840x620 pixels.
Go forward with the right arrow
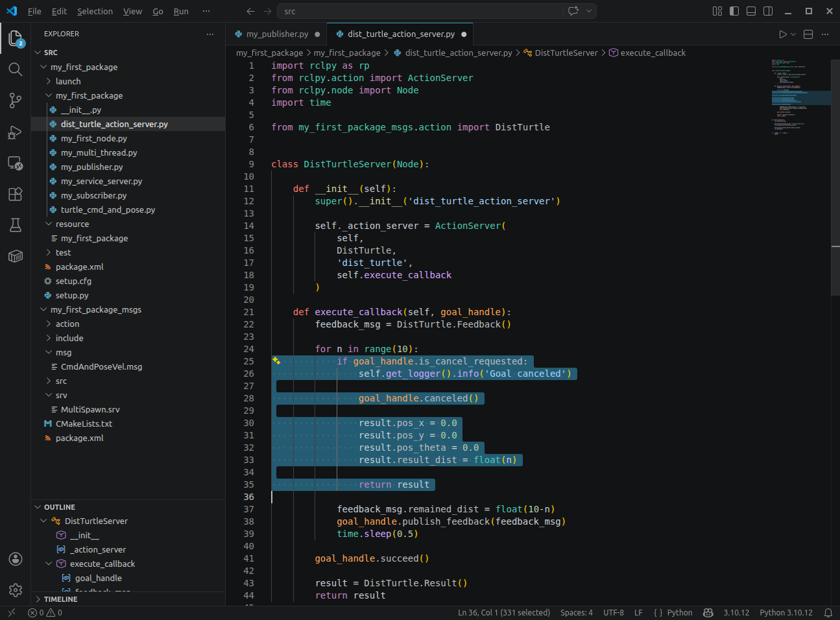pos(268,11)
